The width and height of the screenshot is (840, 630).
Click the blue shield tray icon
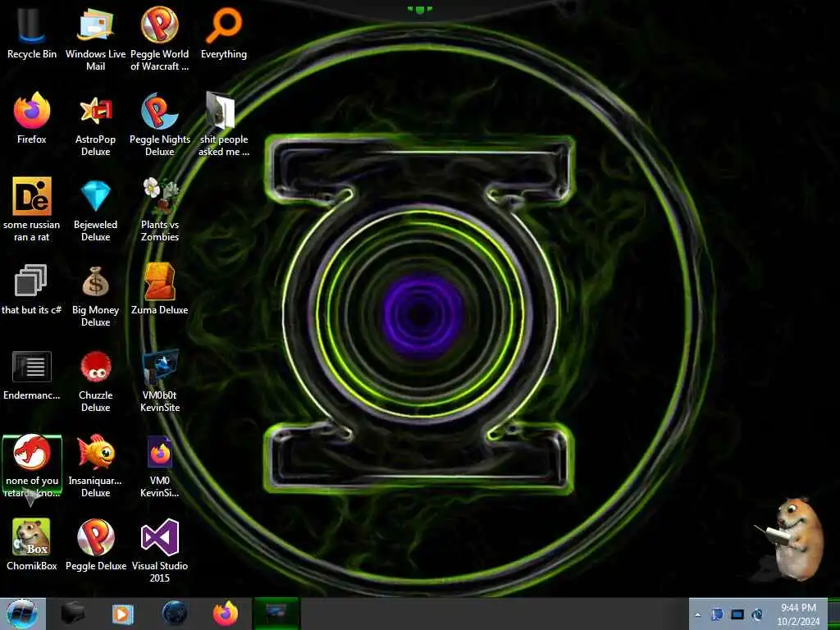pyautogui.click(x=717, y=614)
